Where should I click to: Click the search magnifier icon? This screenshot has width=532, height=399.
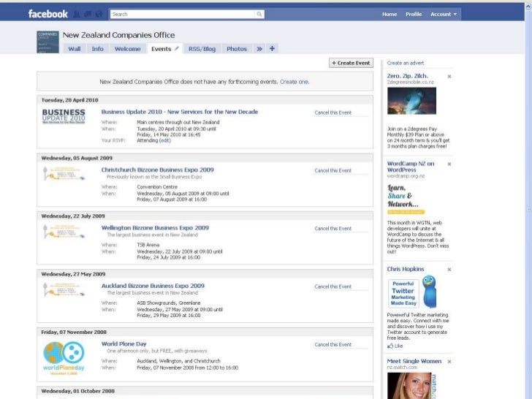tap(259, 14)
